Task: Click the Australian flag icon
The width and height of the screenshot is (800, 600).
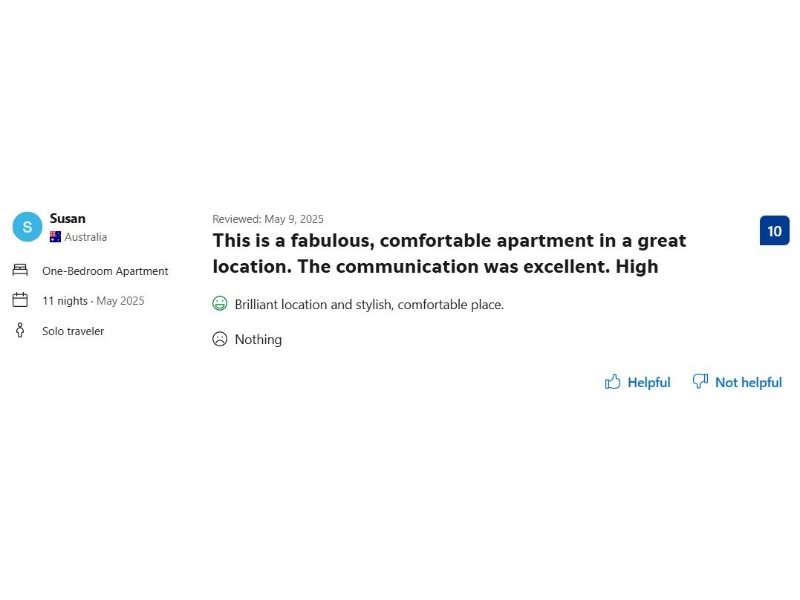Action: pos(56,237)
